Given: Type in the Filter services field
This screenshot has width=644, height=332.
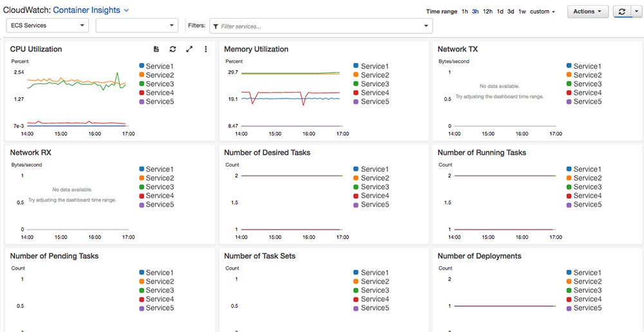Looking at the screenshot, I should pos(319,26).
